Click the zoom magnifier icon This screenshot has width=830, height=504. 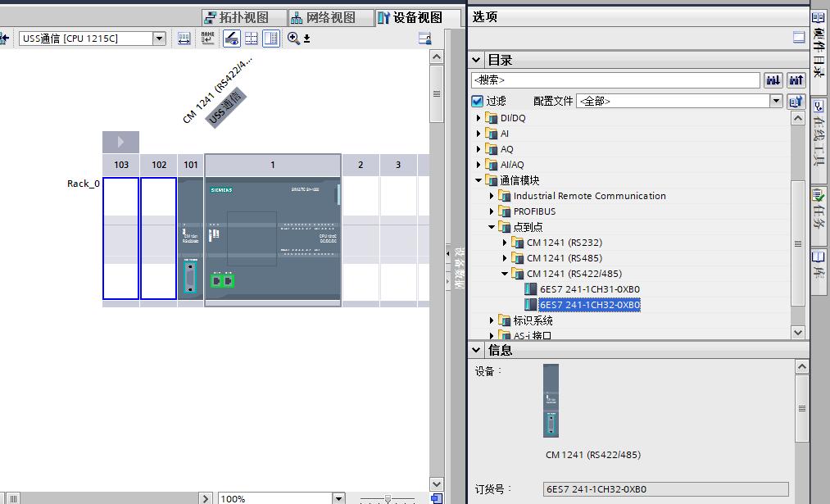click(293, 39)
